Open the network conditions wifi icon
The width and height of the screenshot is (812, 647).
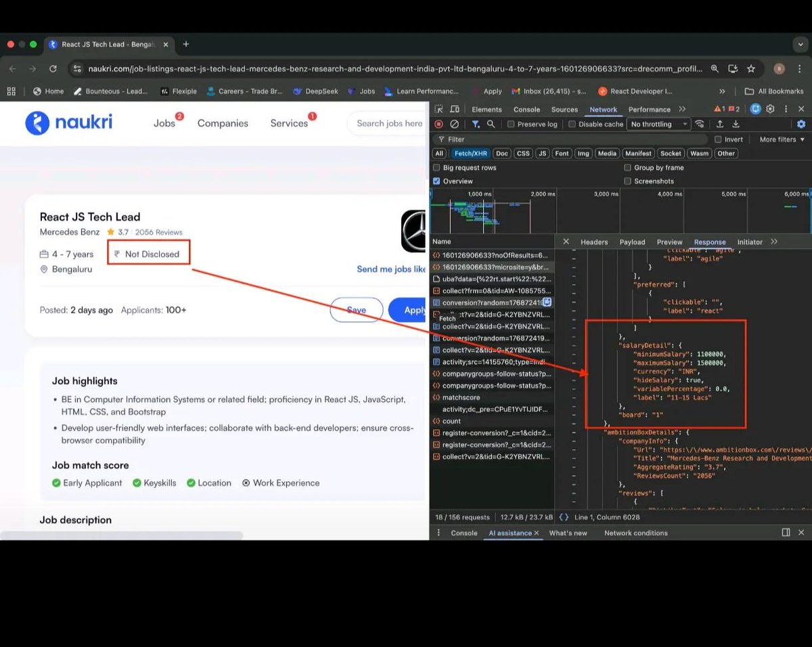[x=700, y=124]
